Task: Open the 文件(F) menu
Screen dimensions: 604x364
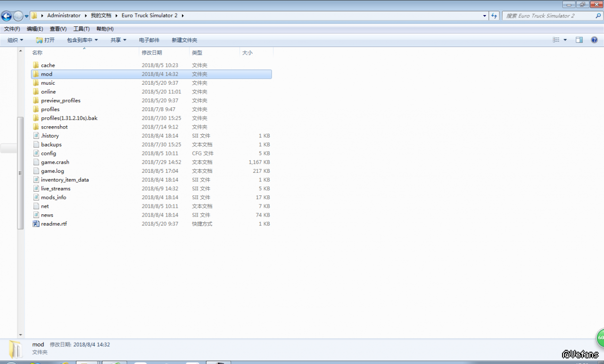Action: tap(12, 29)
